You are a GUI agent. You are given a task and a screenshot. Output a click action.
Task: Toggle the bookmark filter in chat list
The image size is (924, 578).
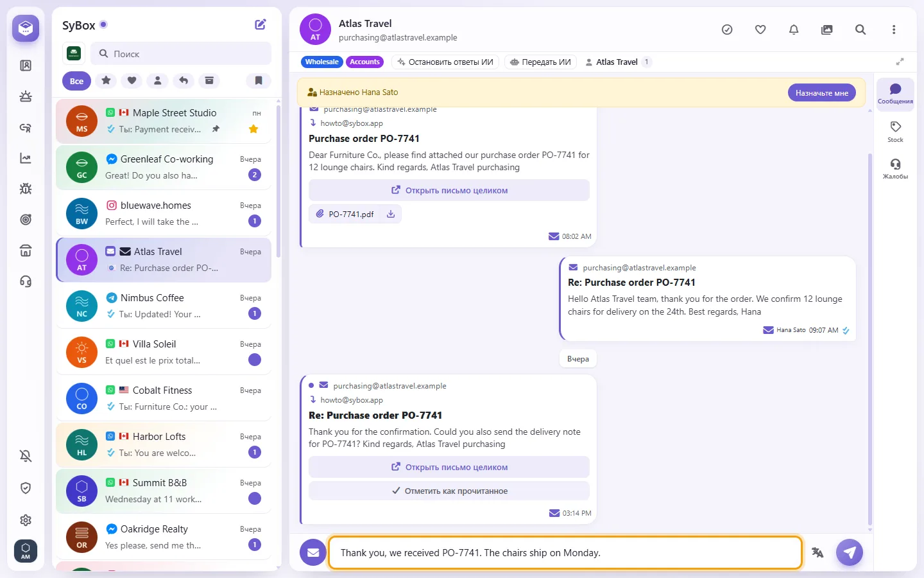point(259,81)
